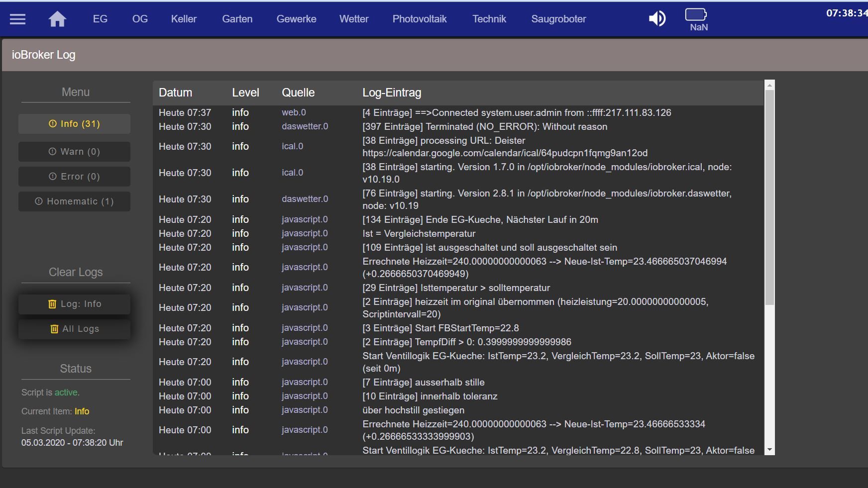
Task: Clear All Logs
Action: pos(75,329)
